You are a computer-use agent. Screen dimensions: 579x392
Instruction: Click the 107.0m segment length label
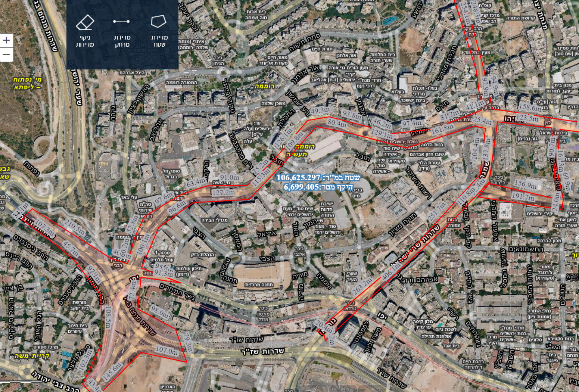[x=166, y=351]
